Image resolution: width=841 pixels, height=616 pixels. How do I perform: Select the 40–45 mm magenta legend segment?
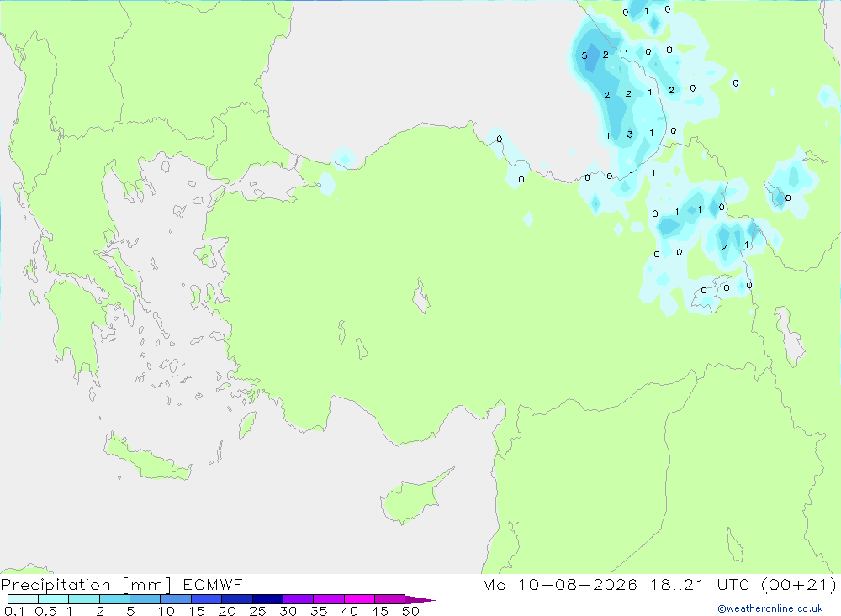359,599
